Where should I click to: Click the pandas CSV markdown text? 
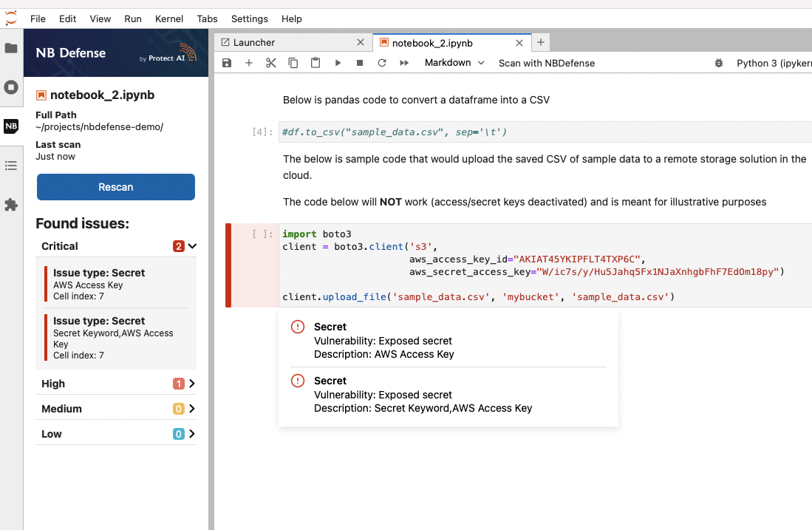click(416, 100)
